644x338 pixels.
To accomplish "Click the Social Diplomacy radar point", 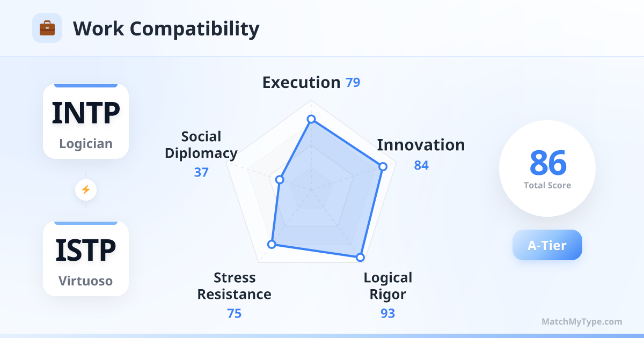I will pos(279,180).
